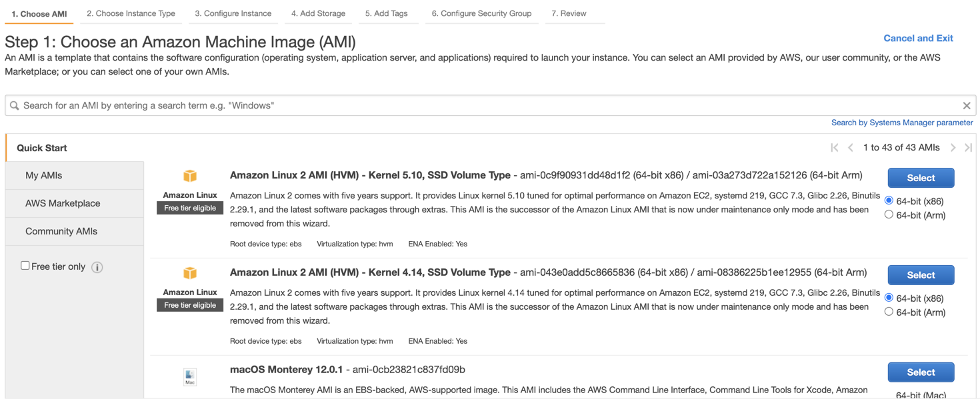Click the Step 1 Choose an AMI heading

(180, 42)
